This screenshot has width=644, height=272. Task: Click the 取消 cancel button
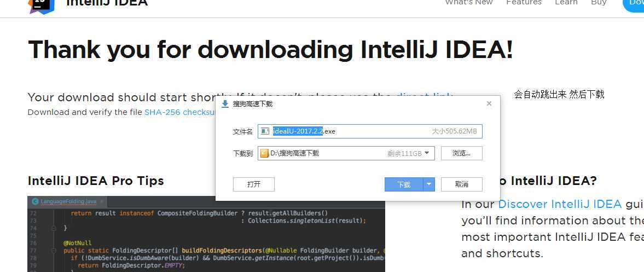(462, 184)
